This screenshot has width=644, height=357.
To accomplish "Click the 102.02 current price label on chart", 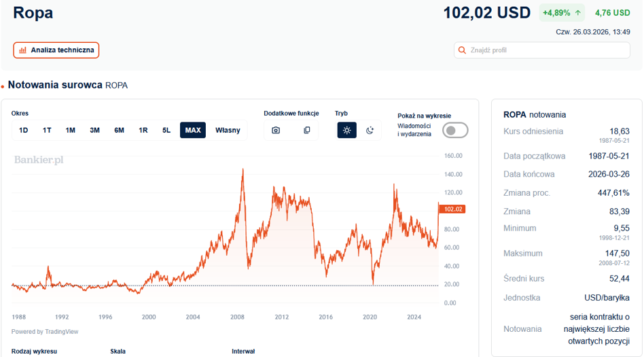I will [x=452, y=209].
